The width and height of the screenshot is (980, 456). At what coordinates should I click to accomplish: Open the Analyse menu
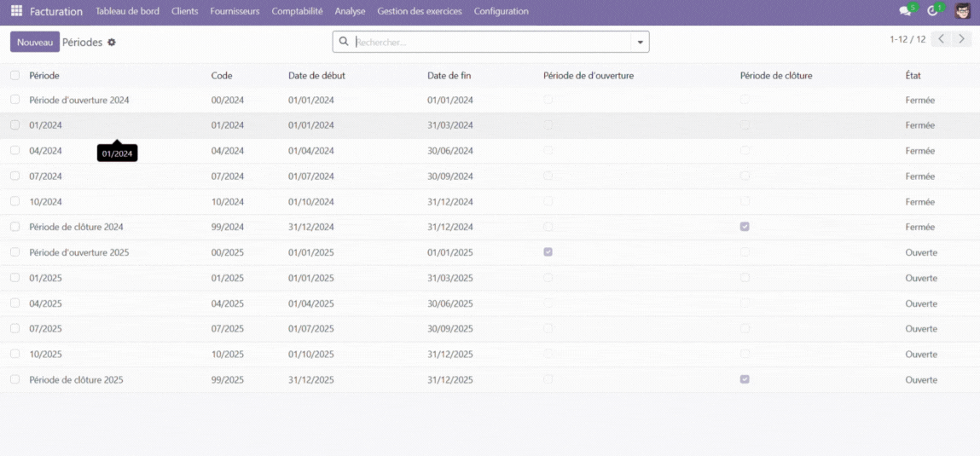point(350,11)
